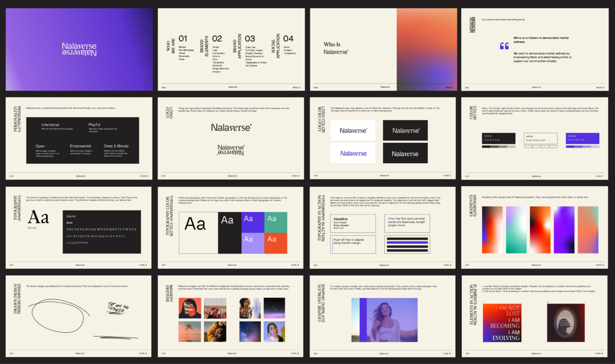Select the 'Open' personality trait
Image resolution: width=615 pixels, height=364 pixels.
tap(40, 146)
